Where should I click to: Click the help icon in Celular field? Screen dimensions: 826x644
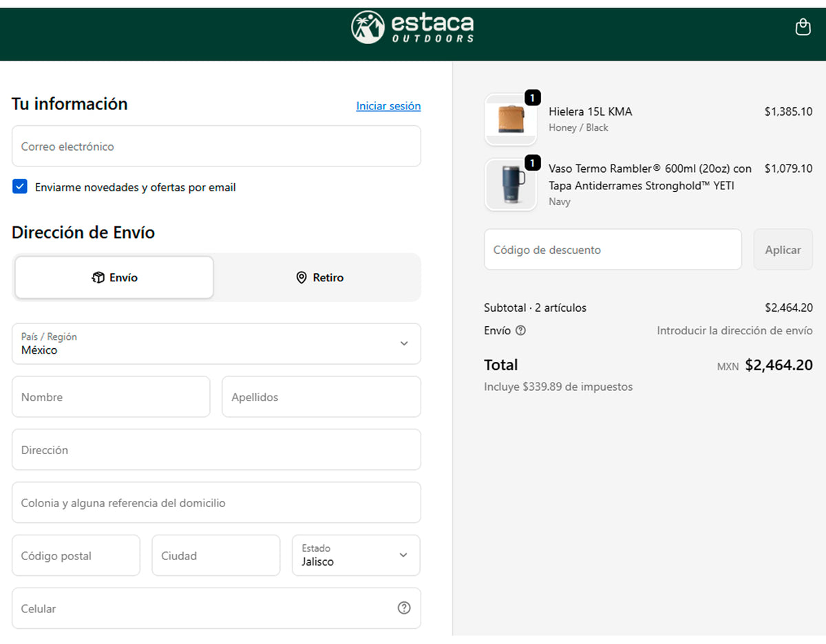point(404,608)
